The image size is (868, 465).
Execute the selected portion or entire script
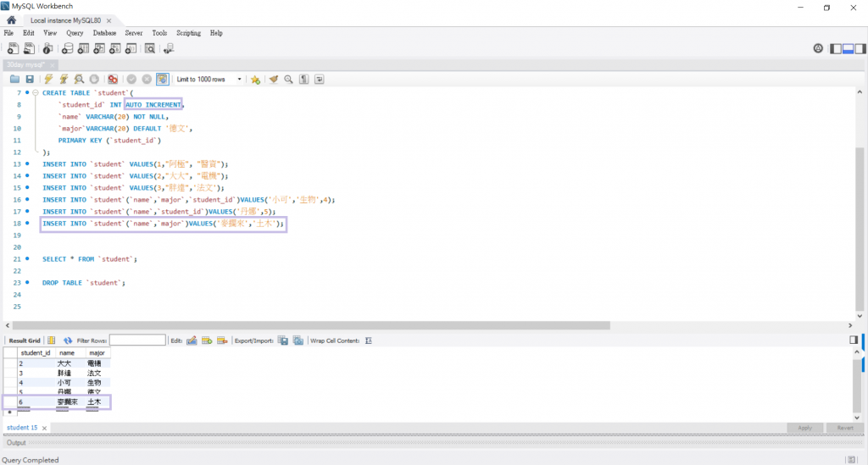(48, 79)
